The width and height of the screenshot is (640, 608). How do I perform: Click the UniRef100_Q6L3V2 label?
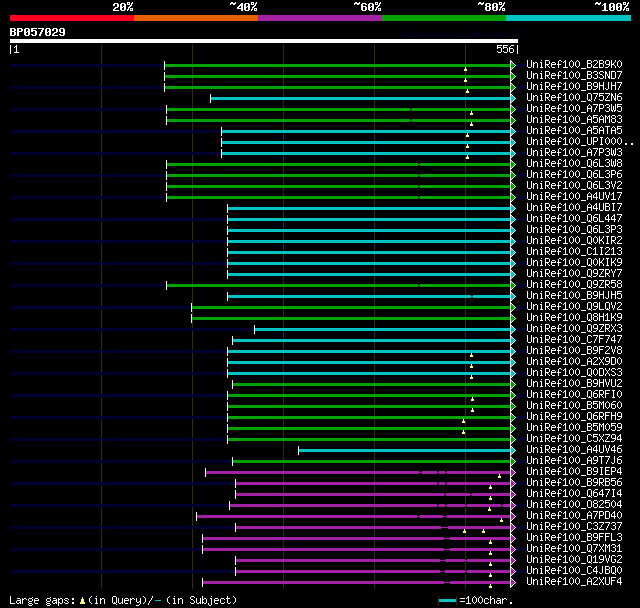pyautogui.click(x=574, y=186)
